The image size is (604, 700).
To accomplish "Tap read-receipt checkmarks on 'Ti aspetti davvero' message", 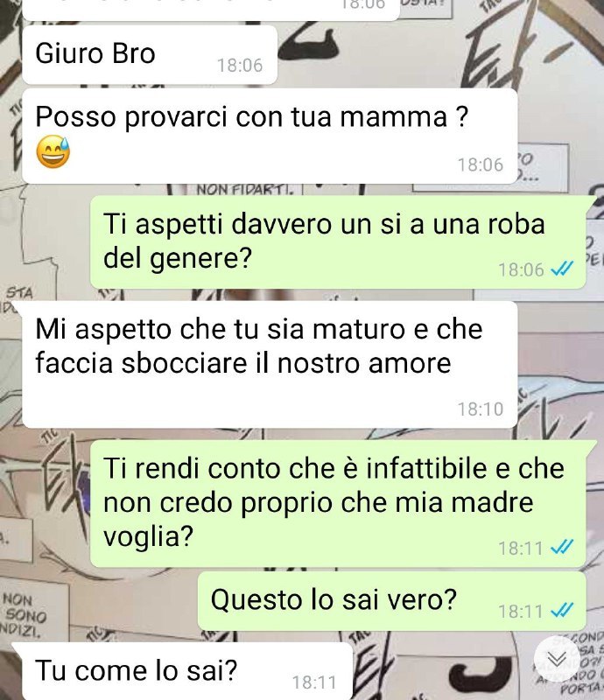I will (562, 269).
